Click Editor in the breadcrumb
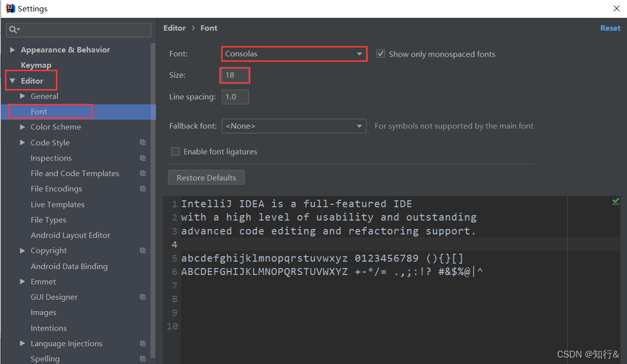Screen dimensions: 627x364 point(175,28)
